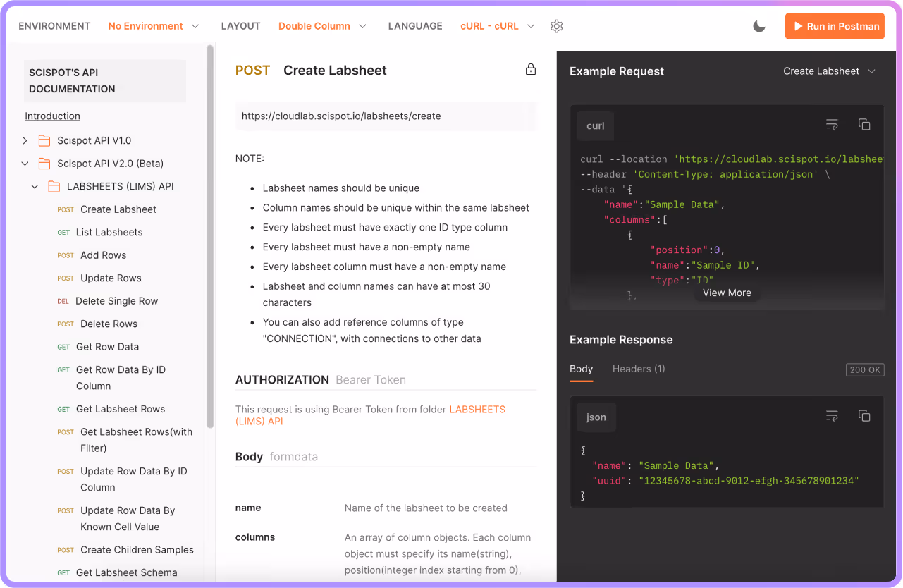Click the folder icon for Scispot API V1.0

[x=44, y=140]
